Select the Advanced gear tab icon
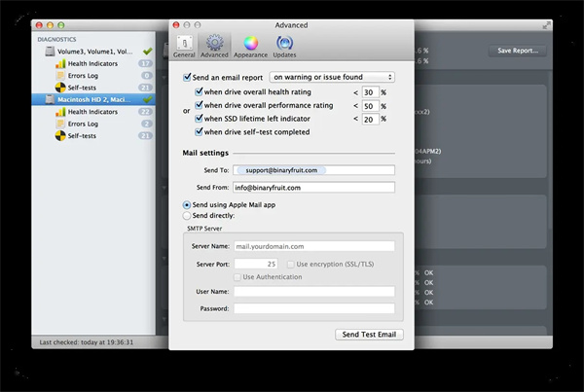The image size is (584, 392). (214, 43)
